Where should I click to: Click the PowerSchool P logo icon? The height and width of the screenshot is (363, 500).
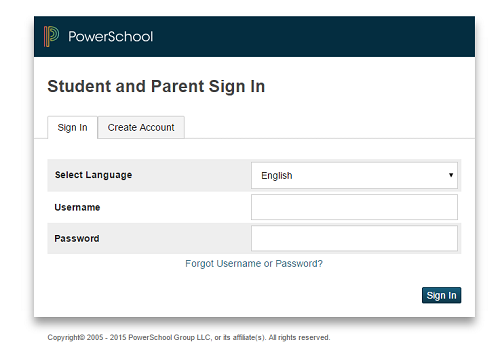51,36
